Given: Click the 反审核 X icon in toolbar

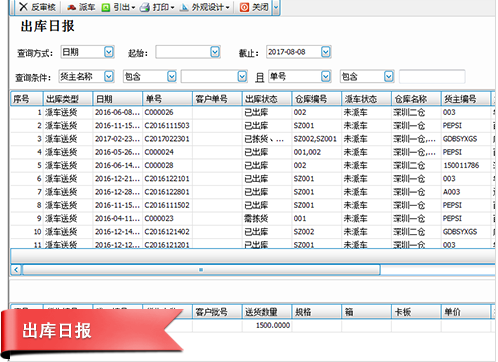Looking at the screenshot, I should 23,7.
